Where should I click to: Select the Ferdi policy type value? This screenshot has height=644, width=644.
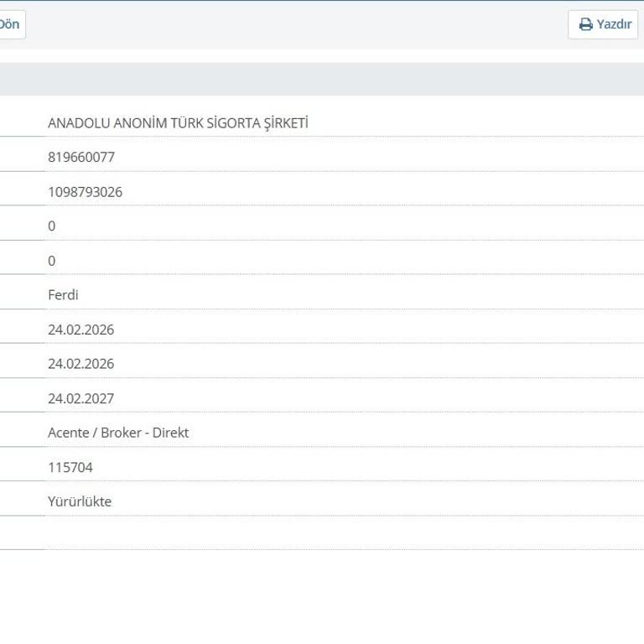click(63, 295)
